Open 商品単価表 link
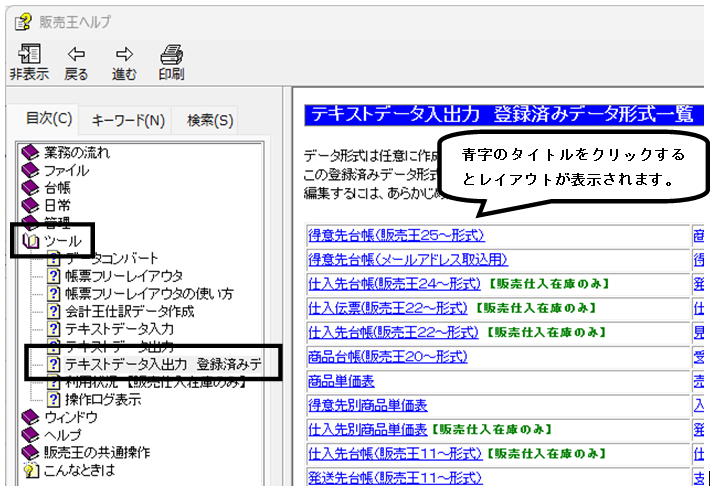Image resolution: width=716 pixels, height=492 pixels. tap(341, 381)
